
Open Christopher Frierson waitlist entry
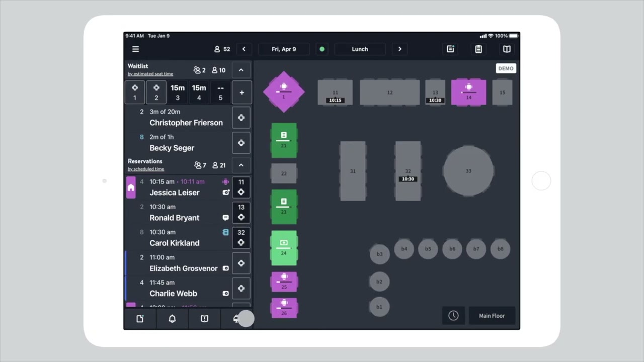[178, 117]
